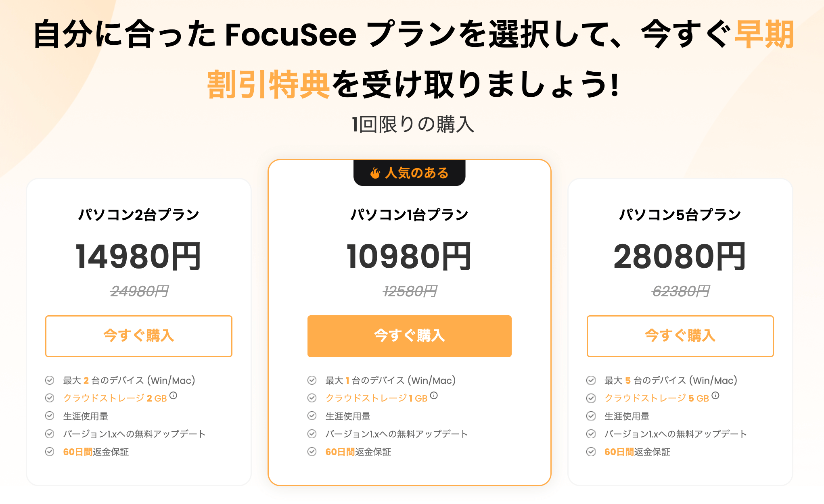Purchase the パソコン5台プラン
The height and width of the screenshot is (504, 824).
point(680,336)
